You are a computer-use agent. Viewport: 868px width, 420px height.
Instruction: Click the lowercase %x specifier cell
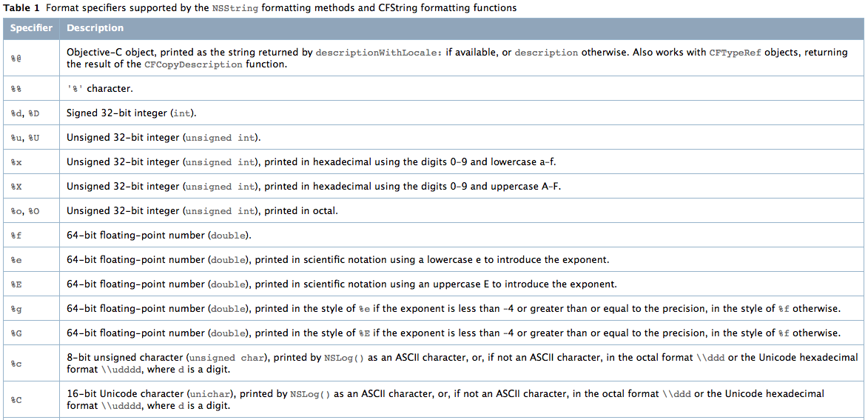click(32, 161)
